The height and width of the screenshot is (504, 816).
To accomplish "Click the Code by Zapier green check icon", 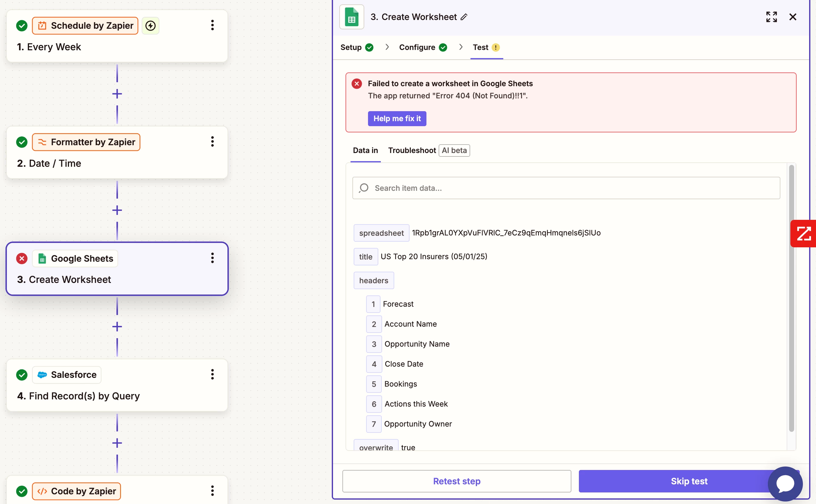I will click(22, 491).
